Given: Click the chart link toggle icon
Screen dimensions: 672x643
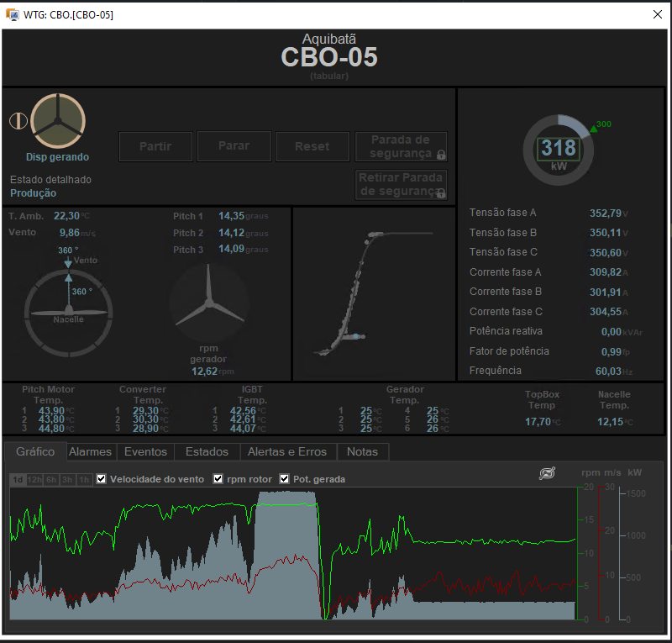Looking at the screenshot, I should coord(547,472).
